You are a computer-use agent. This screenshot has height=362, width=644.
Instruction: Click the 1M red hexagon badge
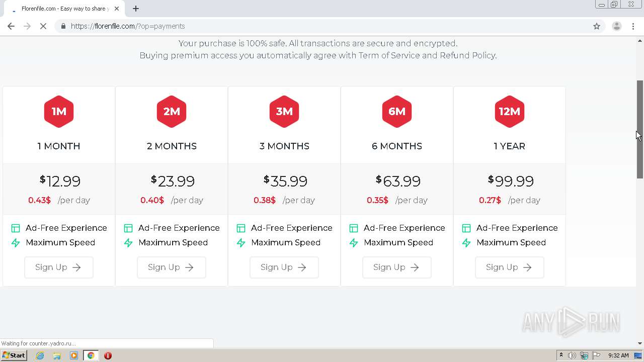click(59, 111)
